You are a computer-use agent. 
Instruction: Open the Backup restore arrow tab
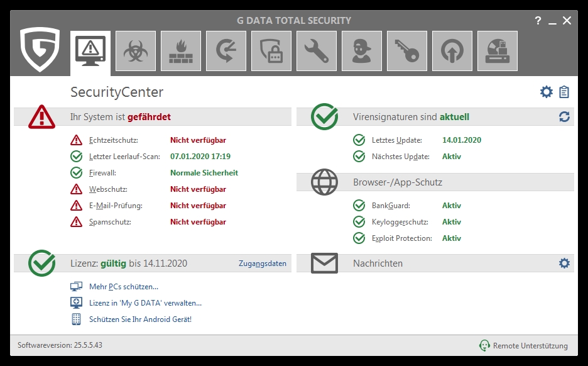(x=226, y=51)
